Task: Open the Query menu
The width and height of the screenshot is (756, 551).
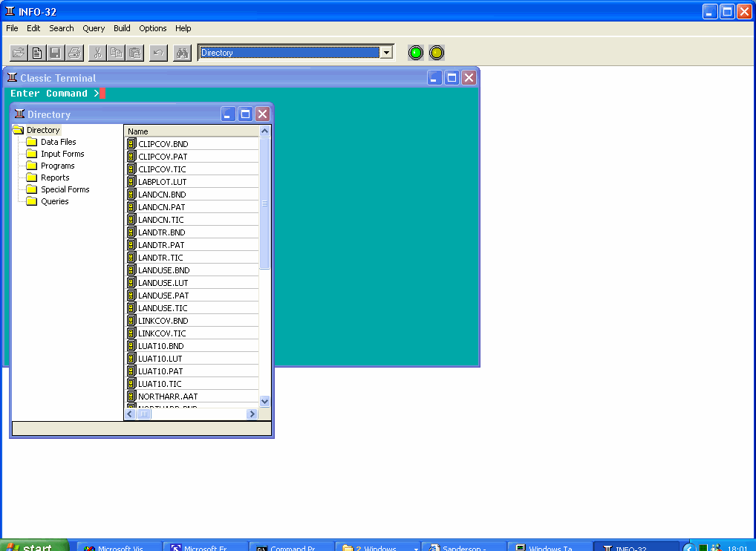Action: click(94, 28)
